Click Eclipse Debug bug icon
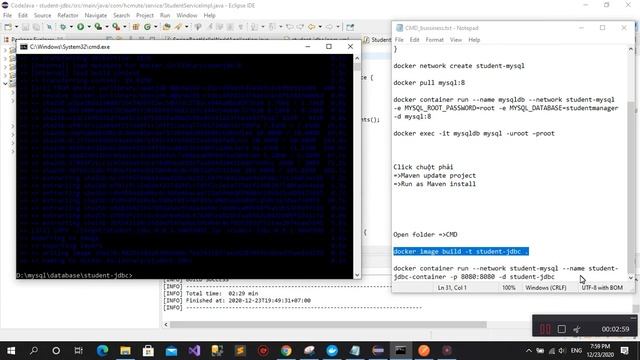 coord(63,27)
